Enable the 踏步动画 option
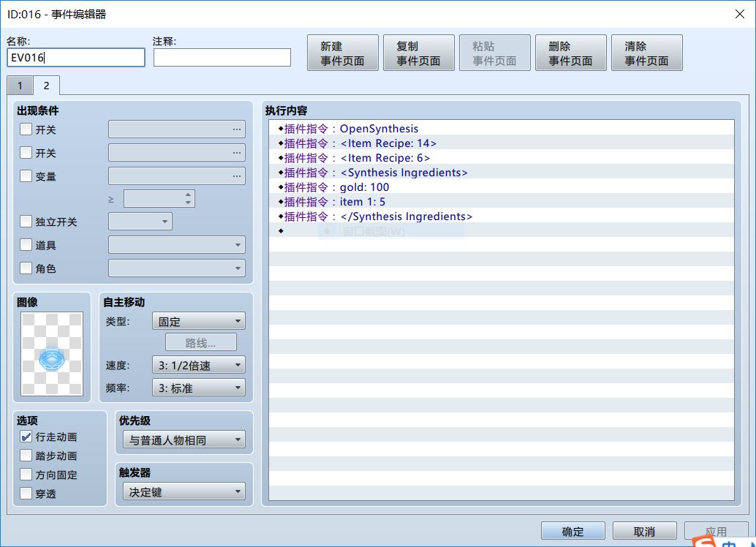This screenshot has width=756, height=547. (26, 456)
